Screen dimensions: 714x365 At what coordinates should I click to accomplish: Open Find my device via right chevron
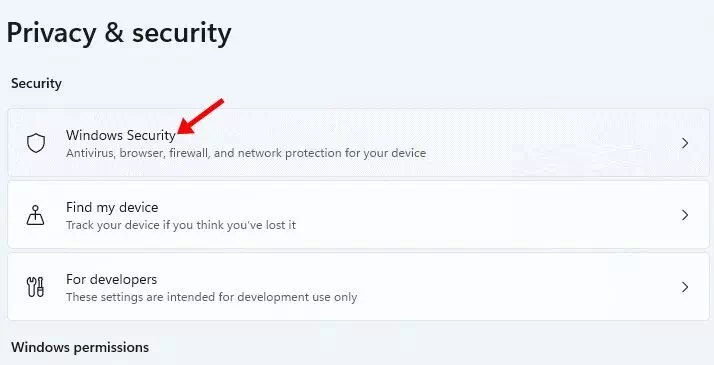tap(685, 215)
